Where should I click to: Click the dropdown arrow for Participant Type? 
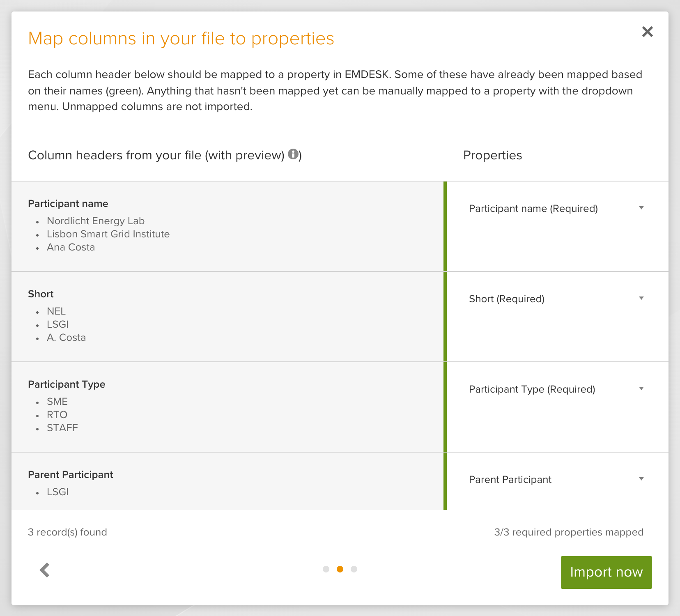641,389
